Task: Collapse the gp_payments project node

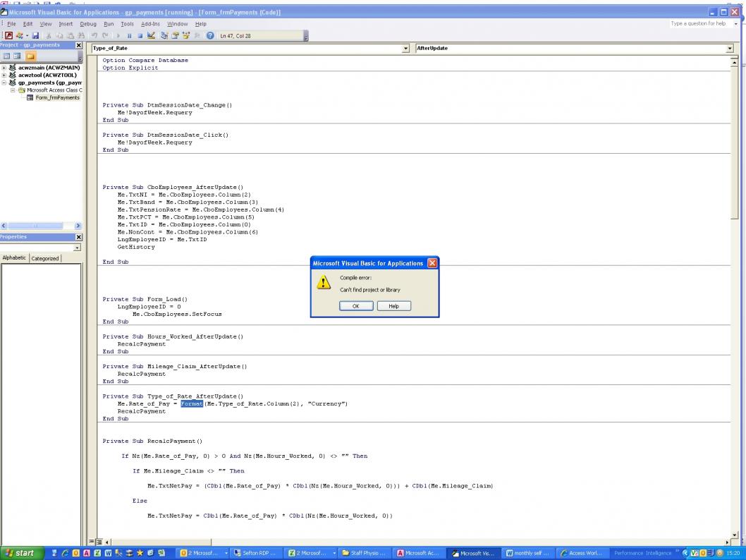Action: tap(4, 83)
